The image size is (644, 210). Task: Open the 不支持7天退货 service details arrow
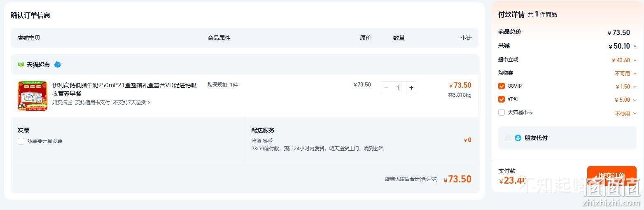coord(149,103)
